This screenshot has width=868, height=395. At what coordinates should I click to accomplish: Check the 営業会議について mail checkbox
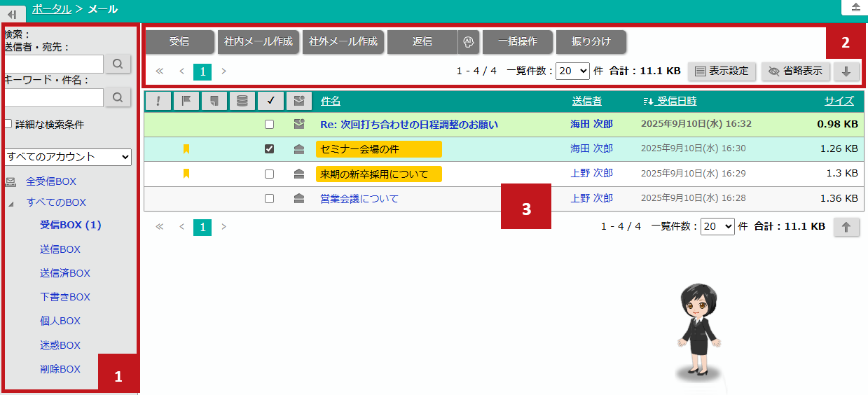pos(270,198)
